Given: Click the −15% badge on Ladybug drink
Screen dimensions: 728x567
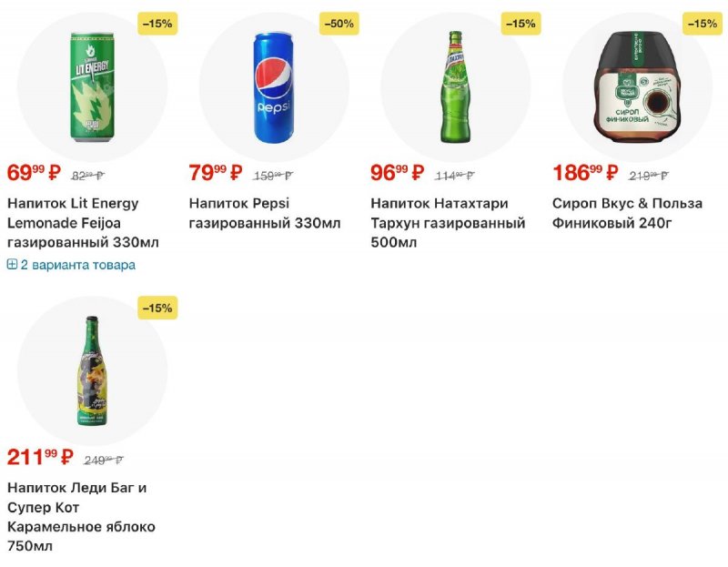Looking at the screenshot, I should click(x=157, y=309).
